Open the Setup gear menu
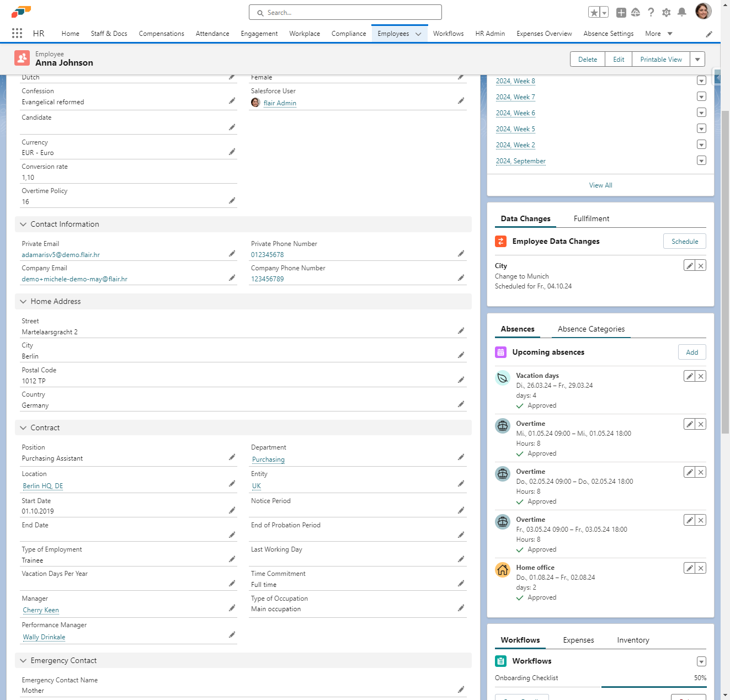730x700 pixels. pos(667,12)
